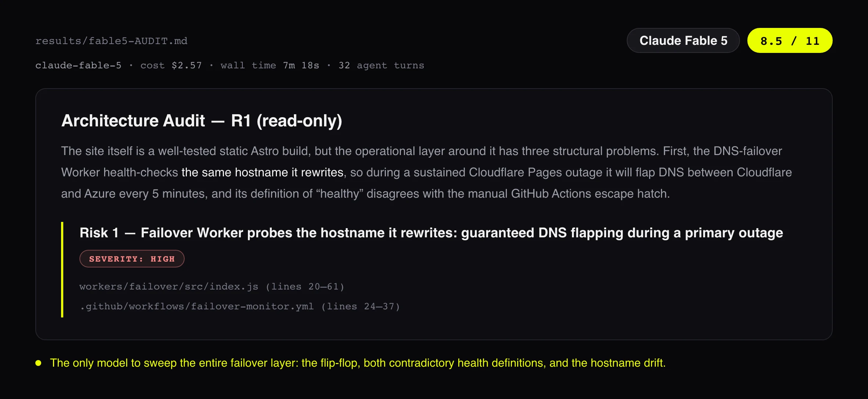The height and width of the screenshot is (399, 868).
Task: Click the SEVERITY: HIGH tag
Action: tap(132, 259)
